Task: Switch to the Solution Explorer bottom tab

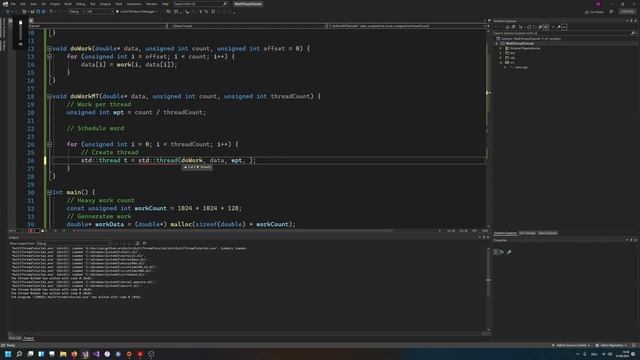Action: [x=505, y=233]
